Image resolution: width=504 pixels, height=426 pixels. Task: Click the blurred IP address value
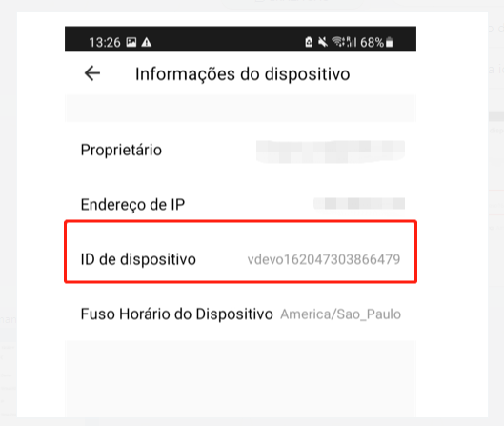[x=359, y=204]
